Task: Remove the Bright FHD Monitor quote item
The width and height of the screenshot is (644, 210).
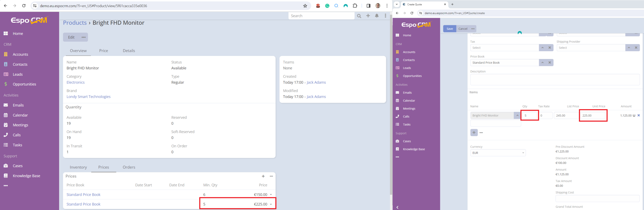Action: pos(639,115)
